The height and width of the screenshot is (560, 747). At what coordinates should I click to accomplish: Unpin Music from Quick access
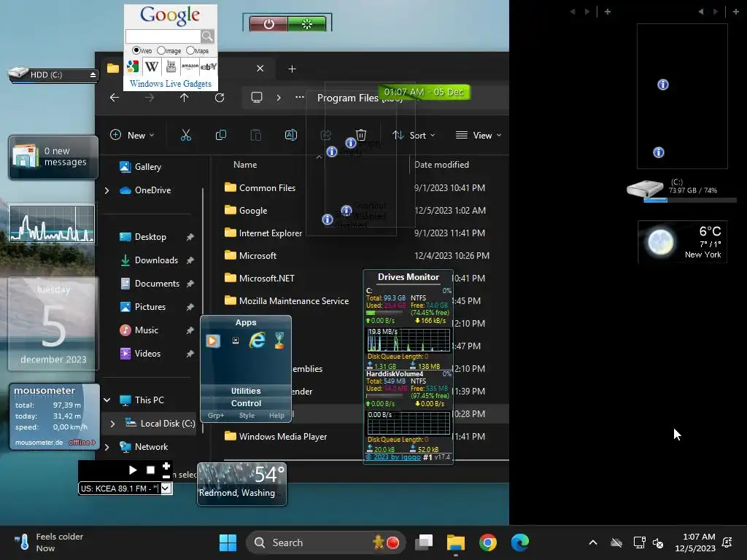click(x=190, y=330)
